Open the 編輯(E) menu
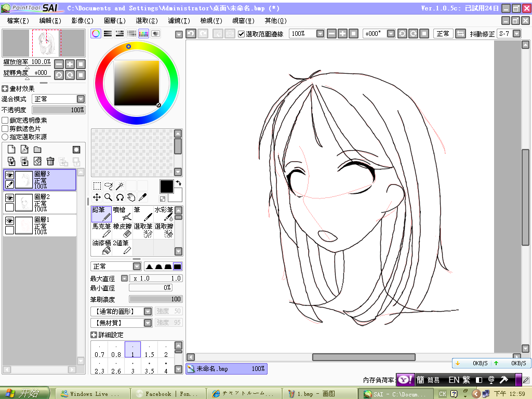Image resolution: width=532 pixels, height=399 pixels. click(x=50, y=21)
